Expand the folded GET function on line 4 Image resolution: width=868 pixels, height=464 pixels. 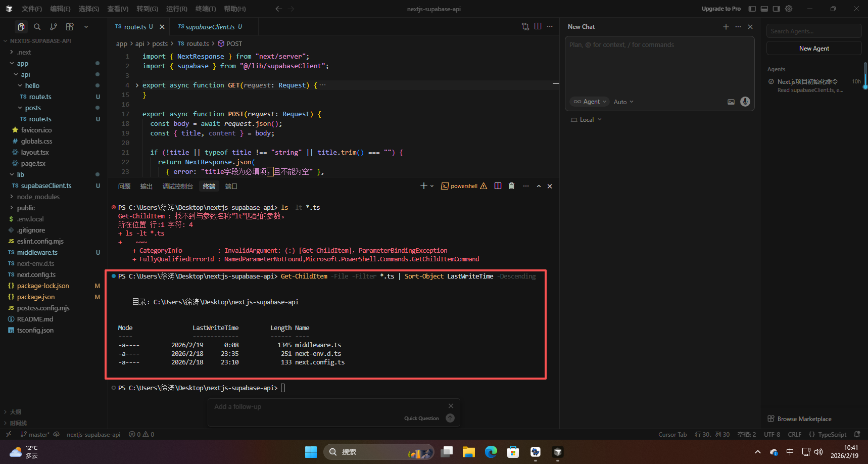(137, 85)
